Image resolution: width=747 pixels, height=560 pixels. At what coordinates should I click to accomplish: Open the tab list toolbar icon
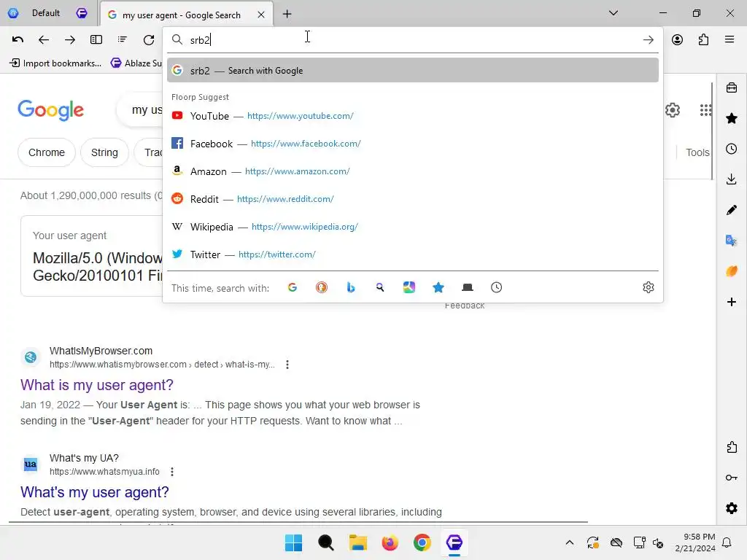coord(123,39)
